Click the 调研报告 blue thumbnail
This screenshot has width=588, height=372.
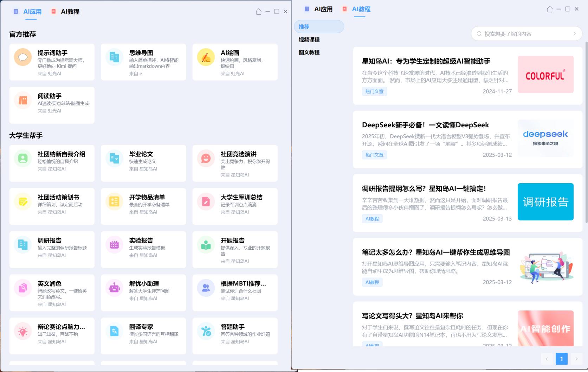tap(545, 202)
